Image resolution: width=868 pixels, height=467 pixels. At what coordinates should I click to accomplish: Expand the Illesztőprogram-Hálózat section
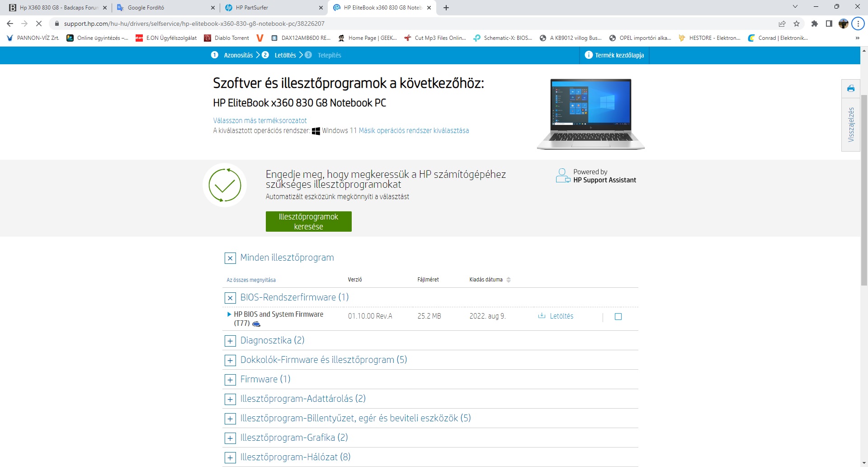click(230, 458)
